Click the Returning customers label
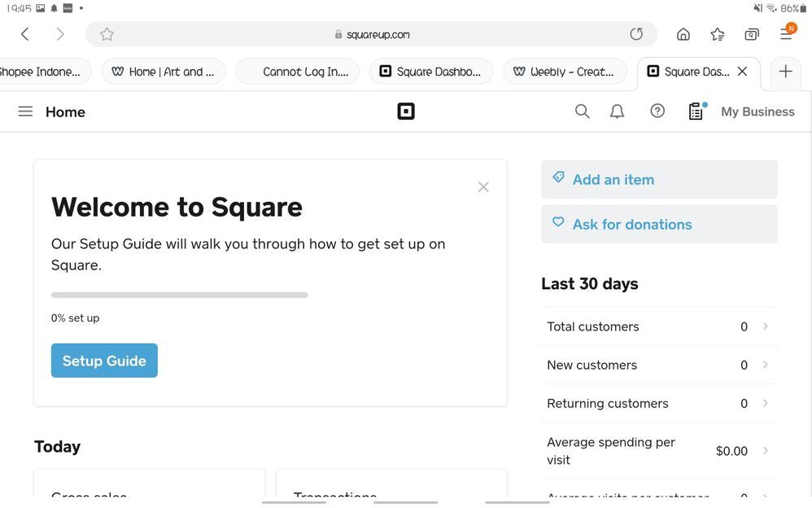 pos(608,403)
